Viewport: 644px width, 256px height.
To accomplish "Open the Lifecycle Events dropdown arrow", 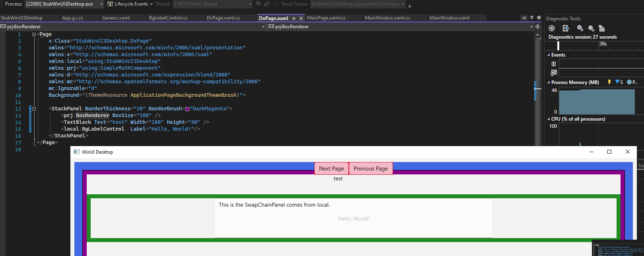I will pos(152,4).
